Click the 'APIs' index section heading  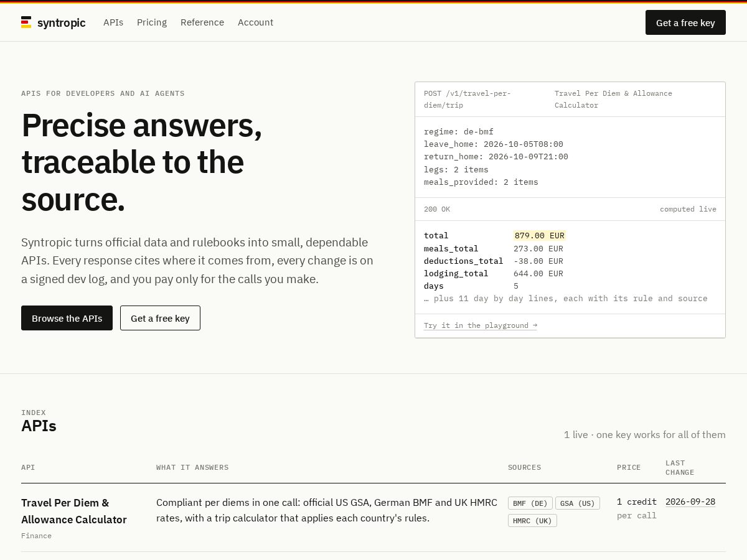39,426
